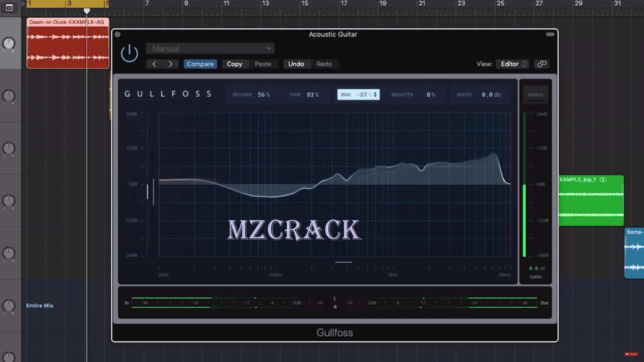The image size is (644, 362).
Task: Select the Tame 83% value
Action: [x=313, y=95]
